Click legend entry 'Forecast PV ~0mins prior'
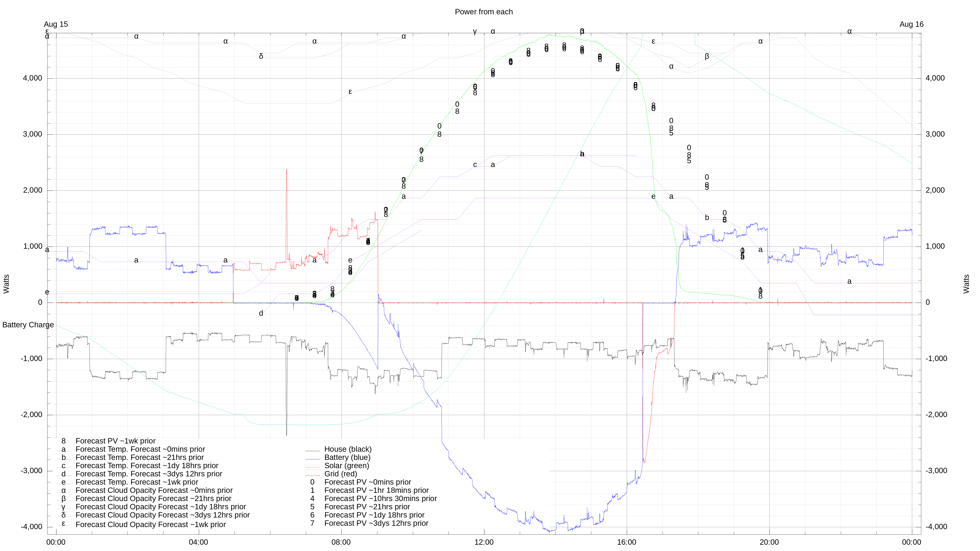Screen dimensions: 980x551 click(x=367, y=482)
